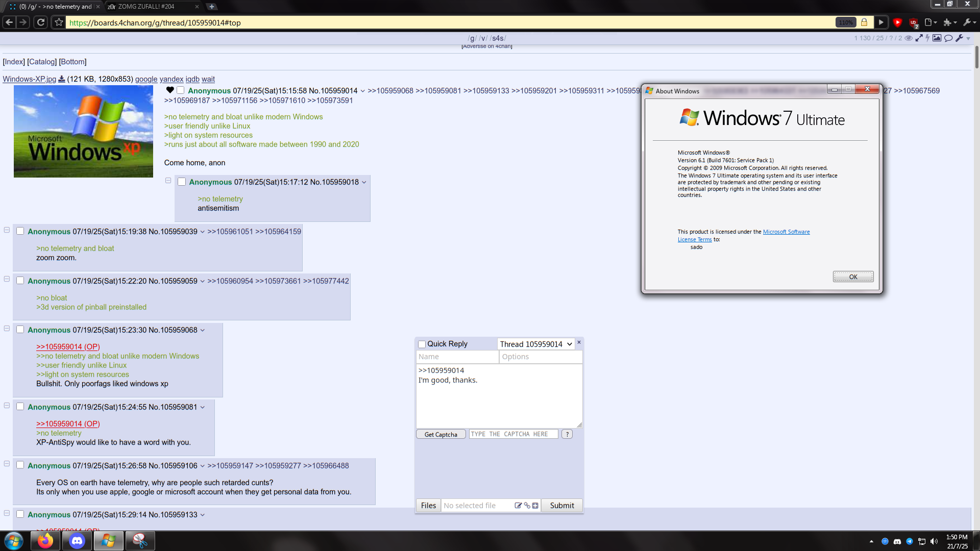
Task: Click the heart icon on the OP post
Action: pyautogui.click(x=170, y=90)
